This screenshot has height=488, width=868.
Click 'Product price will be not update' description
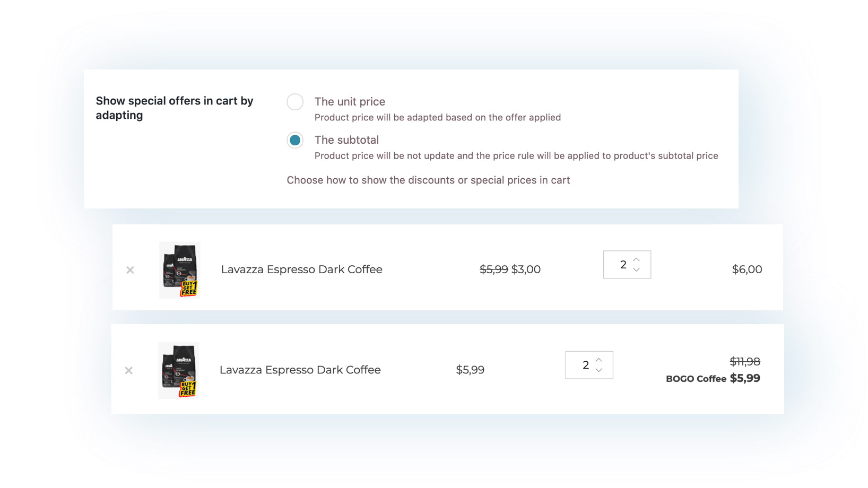[516, 156]
